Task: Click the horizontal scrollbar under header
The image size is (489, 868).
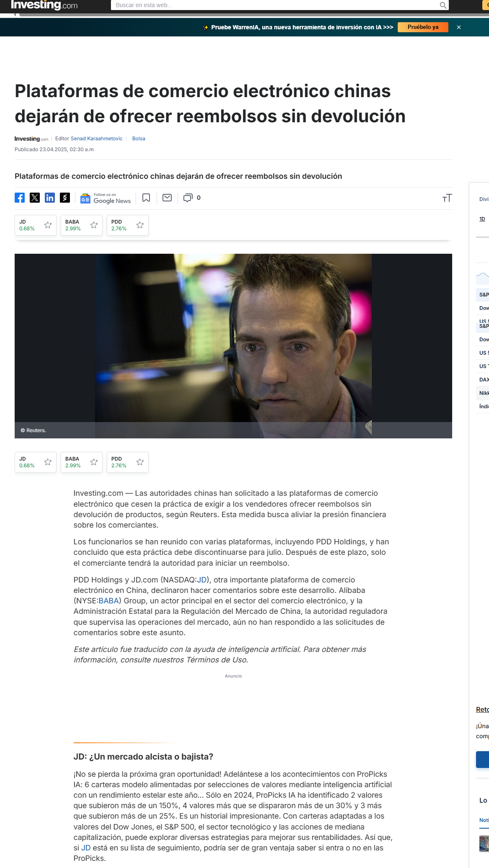Action: [254, 15]
